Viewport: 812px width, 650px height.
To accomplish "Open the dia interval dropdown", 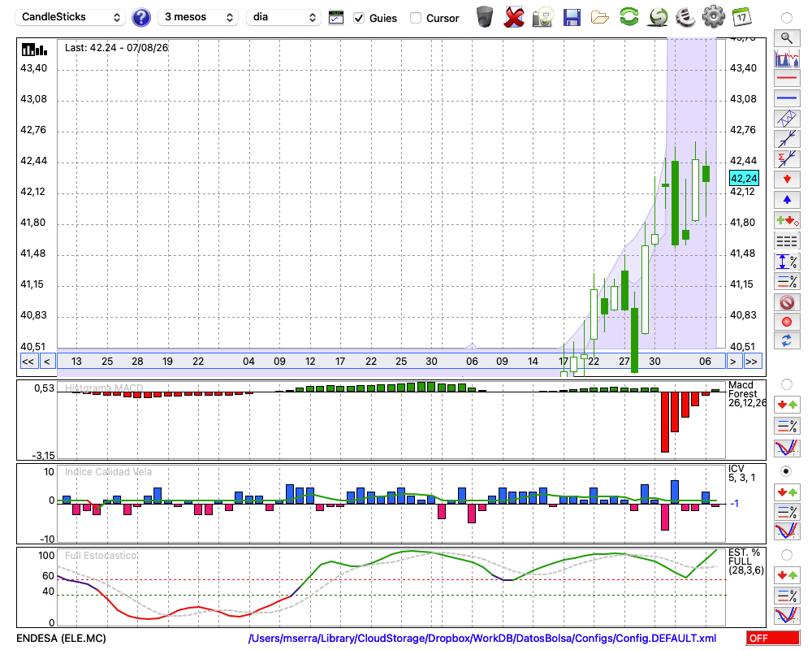I will point(283,17).
